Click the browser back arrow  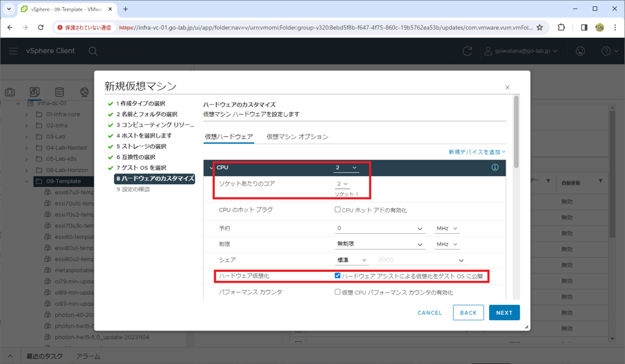[10, 27]
